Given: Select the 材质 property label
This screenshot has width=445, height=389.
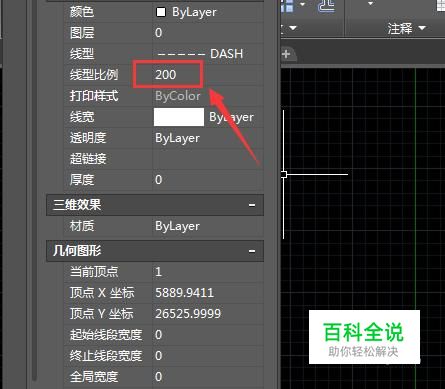Looking at the screenshot, I should pos(82,226).
